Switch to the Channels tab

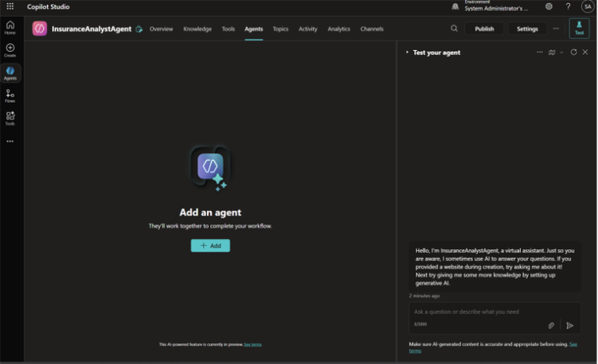pyautogui.click(x=372, y=29)
